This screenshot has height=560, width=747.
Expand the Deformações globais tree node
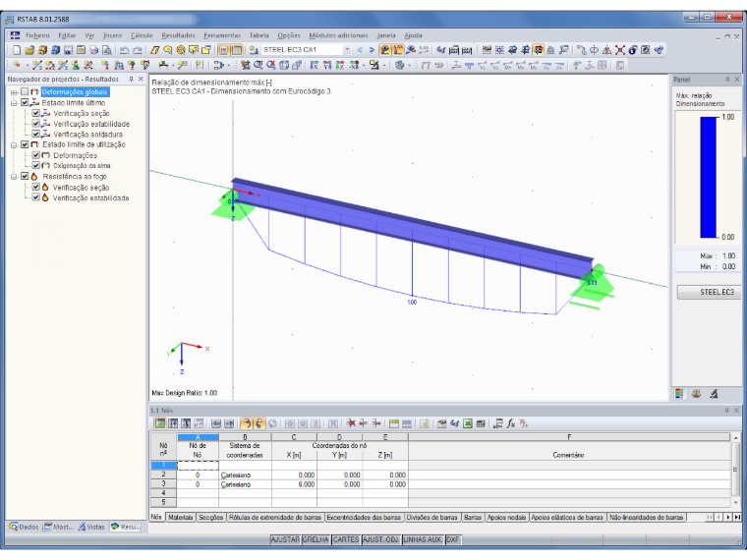[x=14, y=92]
